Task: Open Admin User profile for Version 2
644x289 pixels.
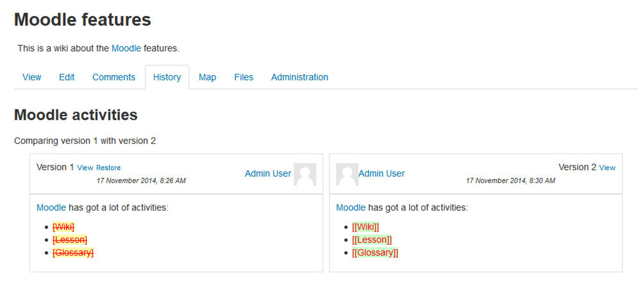Action: tap(381, 174)
